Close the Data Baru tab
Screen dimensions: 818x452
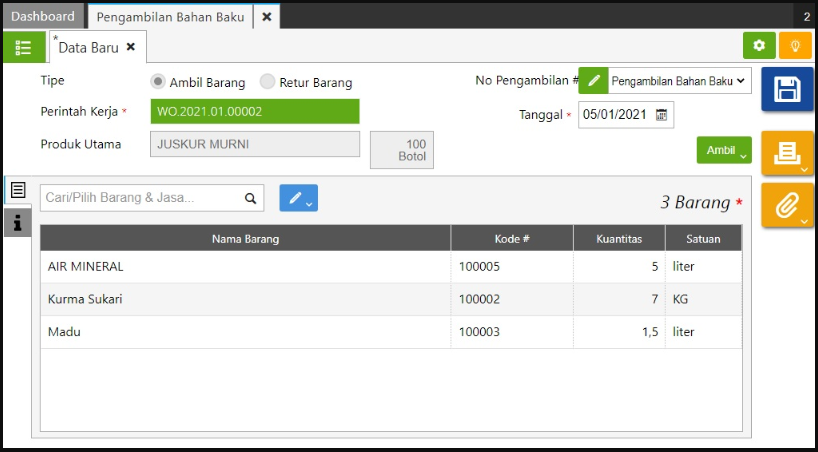[x=130, y=47]
